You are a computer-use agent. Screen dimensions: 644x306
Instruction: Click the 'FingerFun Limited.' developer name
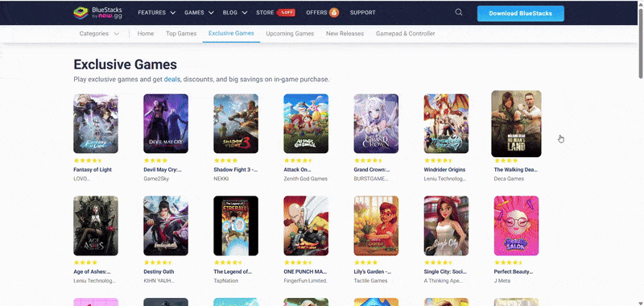tap(306, 281)
